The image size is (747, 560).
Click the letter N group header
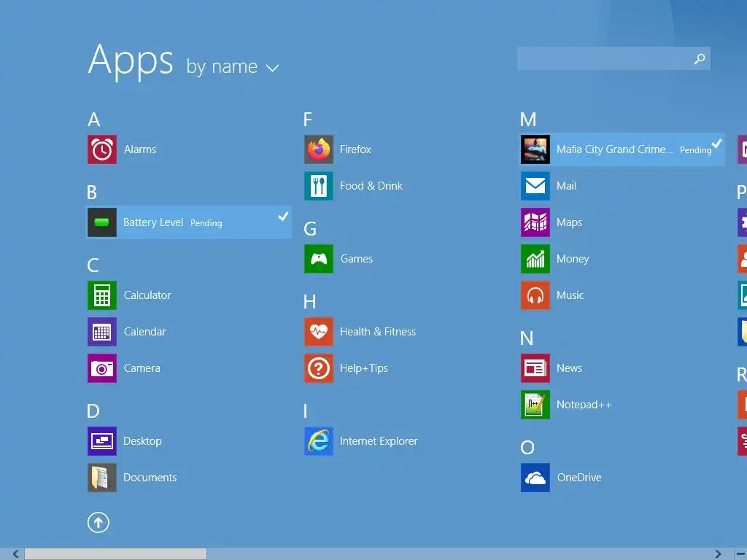pyautogui.click(x=527, y=338)
